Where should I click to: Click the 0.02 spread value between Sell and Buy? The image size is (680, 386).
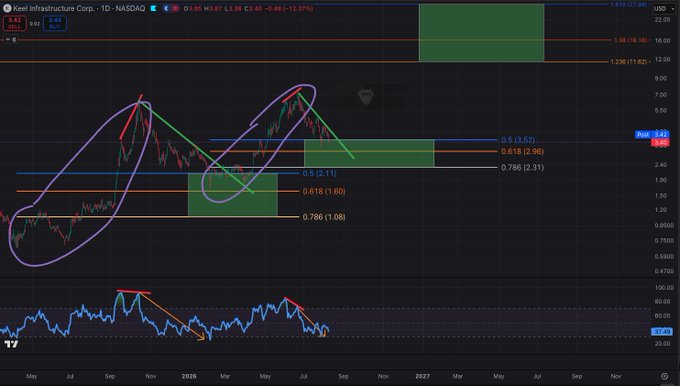pyautogui.click(x=35, y=24)
